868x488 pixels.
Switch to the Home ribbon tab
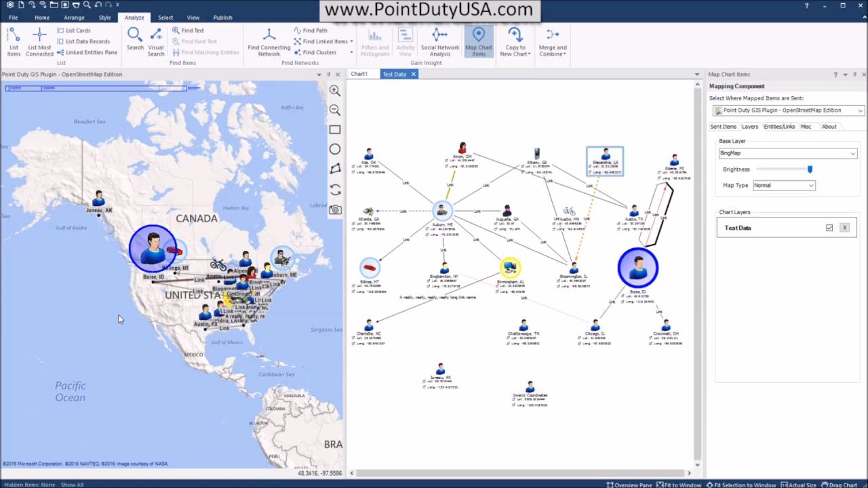42,18
